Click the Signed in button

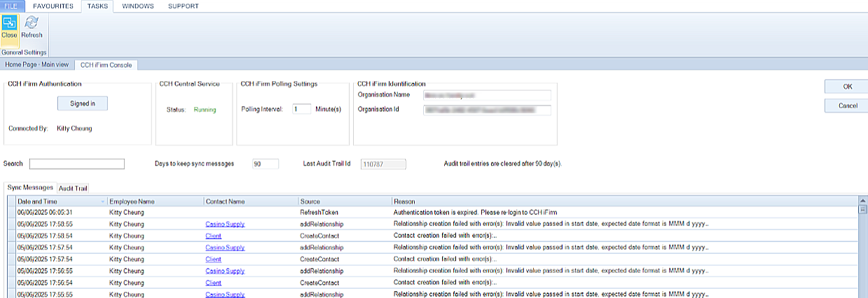[82, 104]
